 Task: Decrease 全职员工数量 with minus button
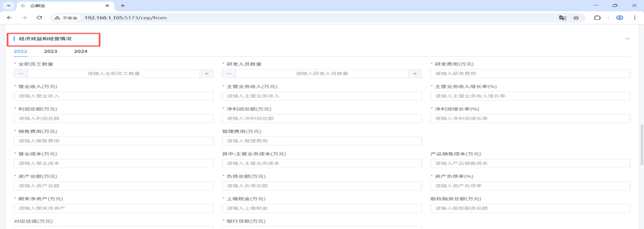click(21, 74)
